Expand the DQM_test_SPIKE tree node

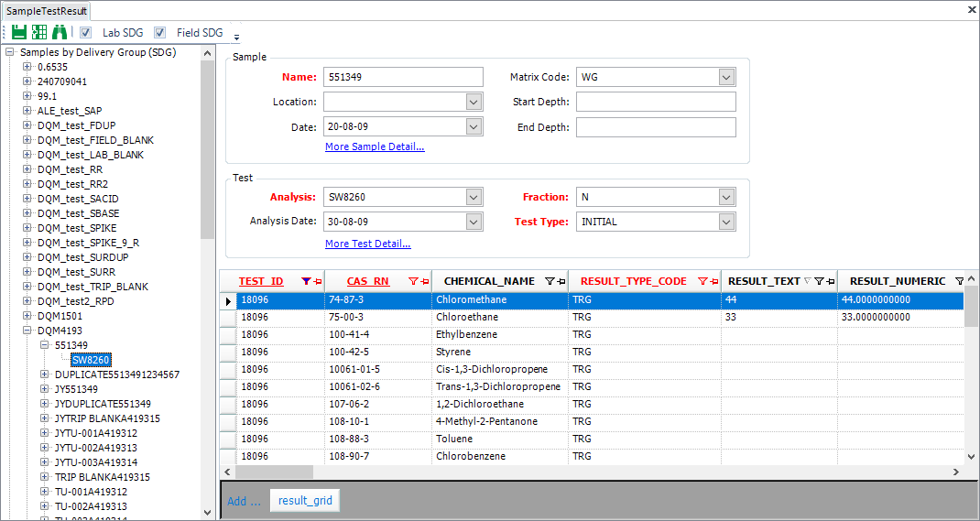(27, 228)
